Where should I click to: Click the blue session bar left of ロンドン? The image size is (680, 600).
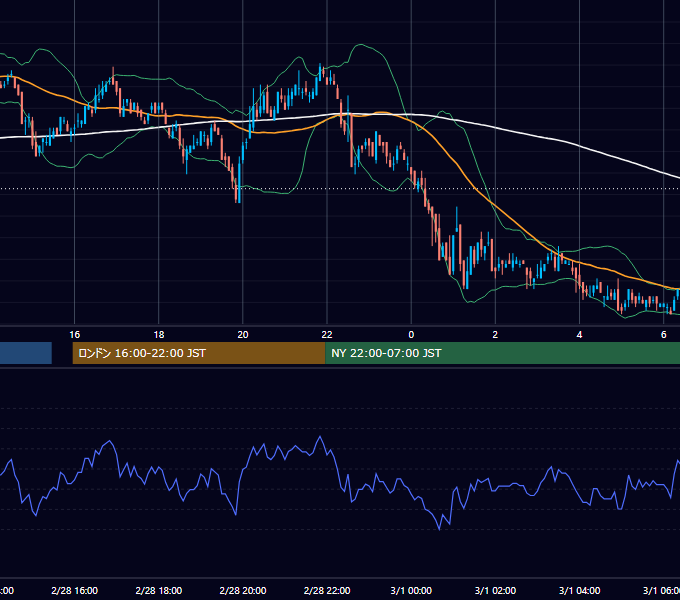coord(26,353)
